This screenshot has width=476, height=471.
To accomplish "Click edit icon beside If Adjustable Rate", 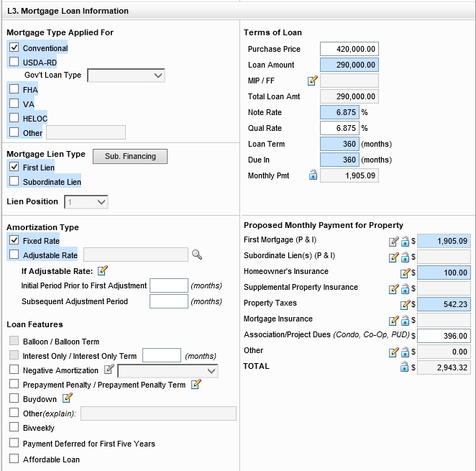I will point(102,271).
